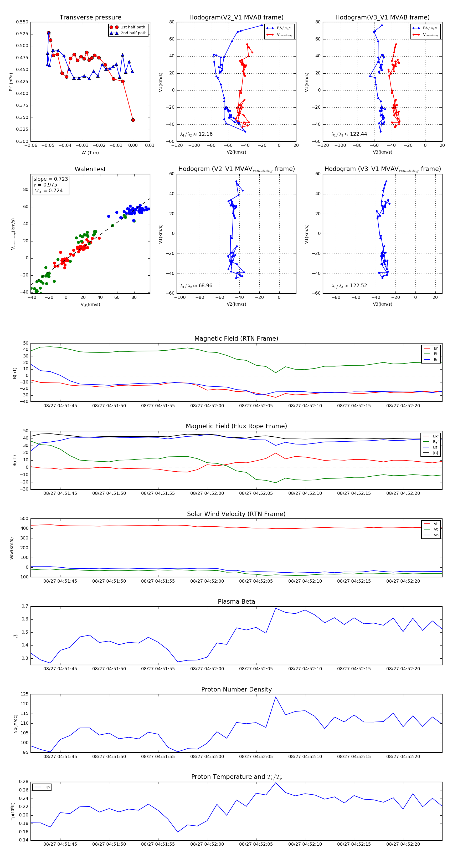473x868 pixels.
Task: Click the peak of the Plasma Beta curve
Action: [276, 608]
